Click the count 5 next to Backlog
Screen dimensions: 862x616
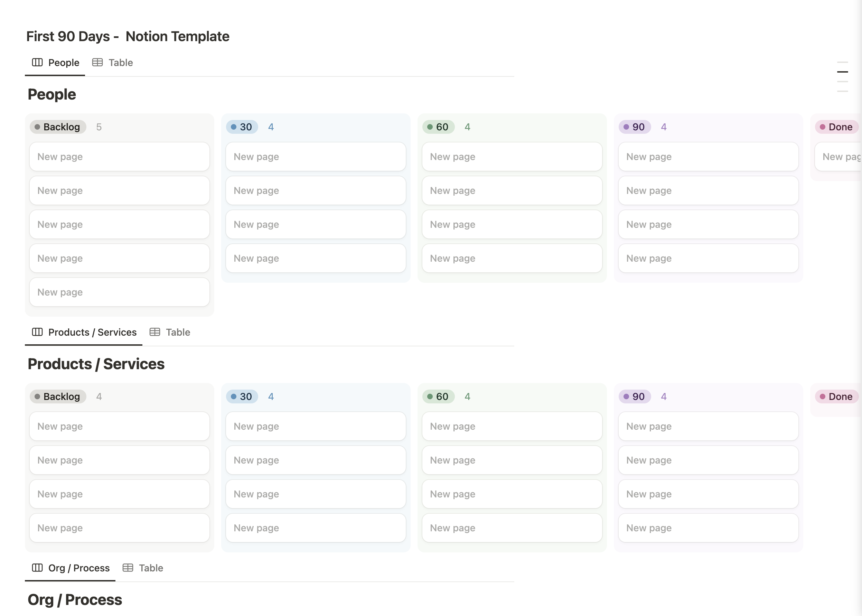pyautogui.click(x=99, y=127)
